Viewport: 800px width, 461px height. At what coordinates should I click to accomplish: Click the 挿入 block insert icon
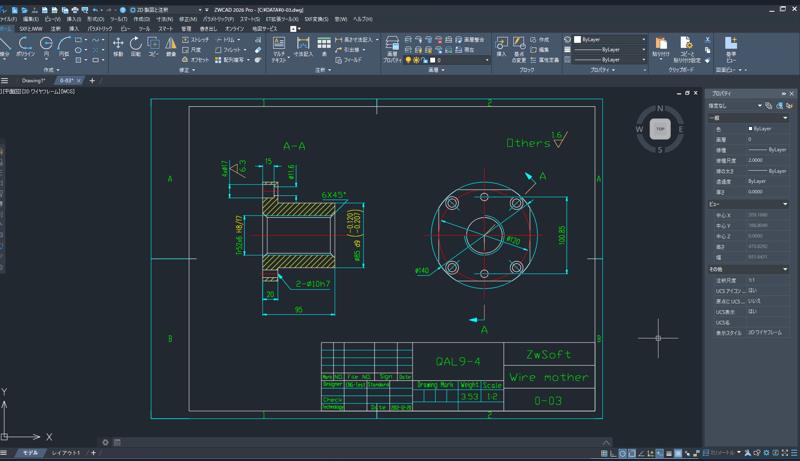pyautogui.click(x=501, y=46)
